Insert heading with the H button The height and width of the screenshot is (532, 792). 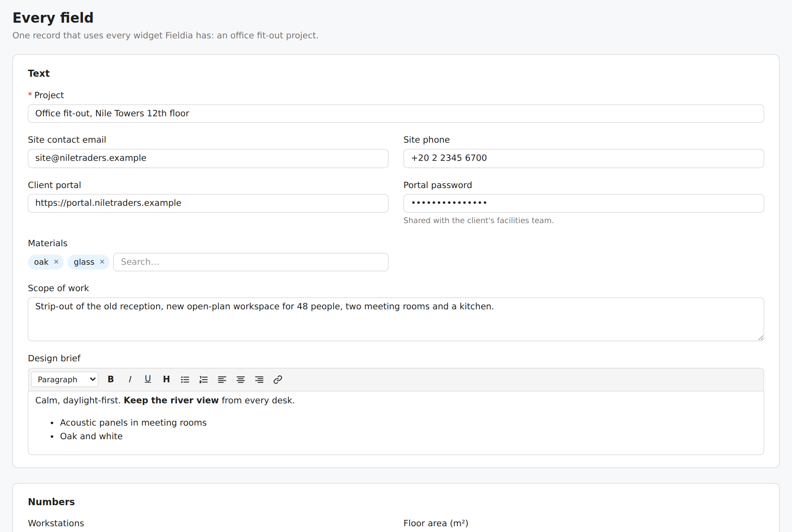[x=166, y=379]
